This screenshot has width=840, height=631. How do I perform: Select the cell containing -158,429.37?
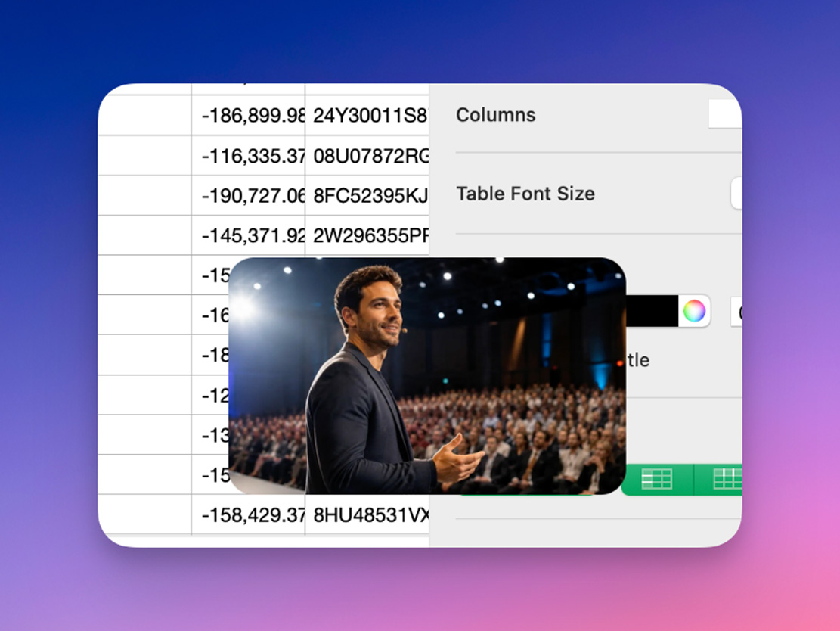(x=249, y=514)
